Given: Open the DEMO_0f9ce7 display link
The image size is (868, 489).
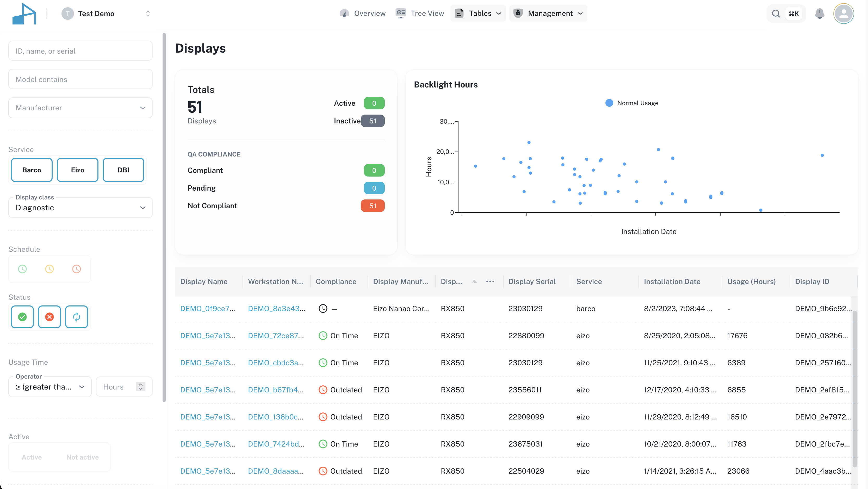Looking at the screenshot, I should tap(208, 309).
